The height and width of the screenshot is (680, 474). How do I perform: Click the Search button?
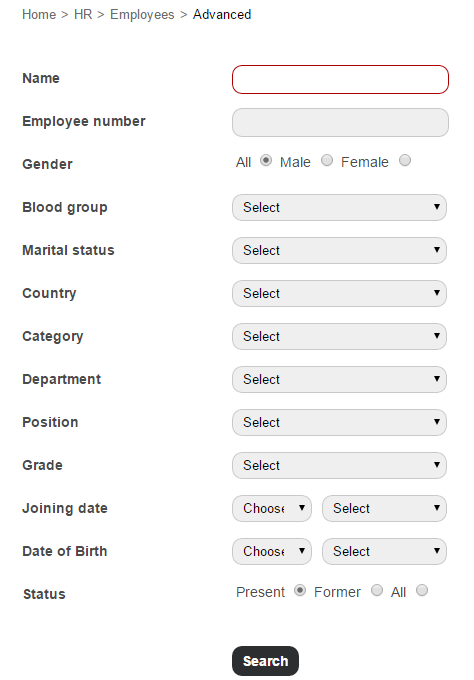click(x=265, y=660)
